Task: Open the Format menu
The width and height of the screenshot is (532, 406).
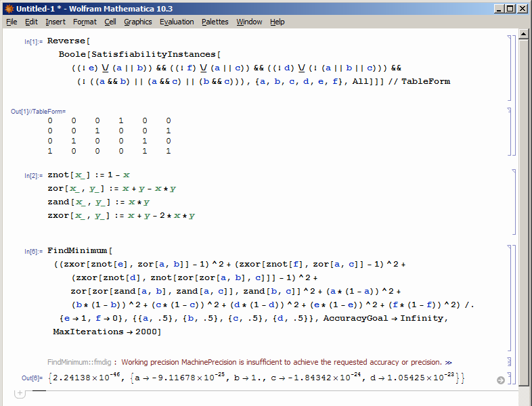Action: (85, 22)
